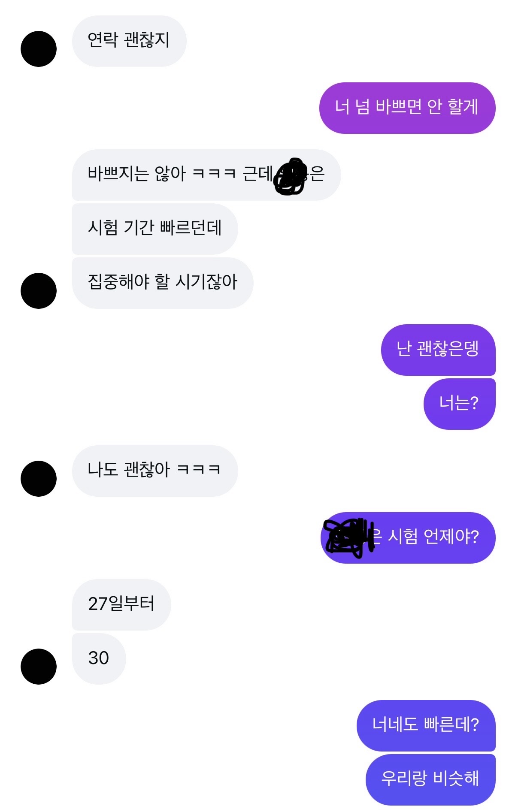This screenshot has height=812, width=506.
Task: Tap the '우리랑 비슷해' sent message
Action: (430, 780)
